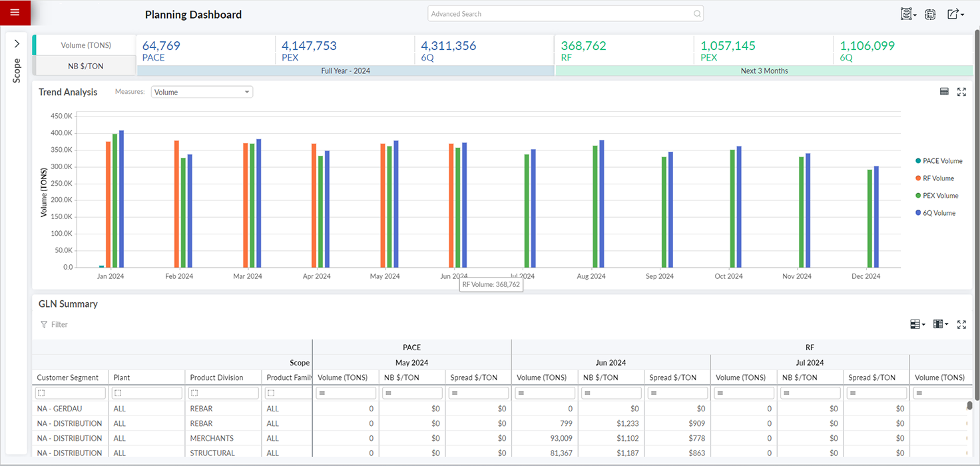This screenshot has width=980, height=466.
Task: Expand the Scope side panel
Action: tap(17, 44)
